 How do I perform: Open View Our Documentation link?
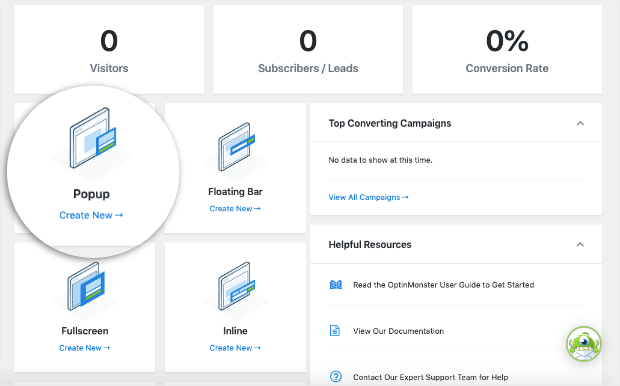click(x=398, y=331)
